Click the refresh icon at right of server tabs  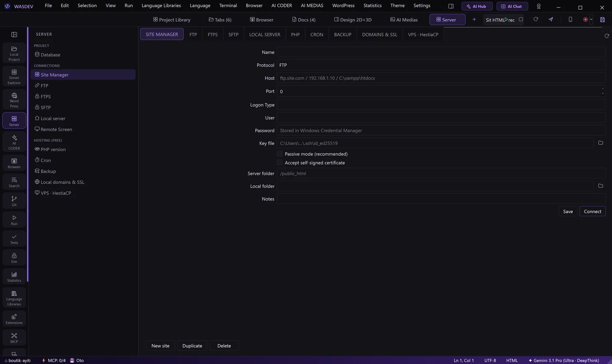[607, 36]
